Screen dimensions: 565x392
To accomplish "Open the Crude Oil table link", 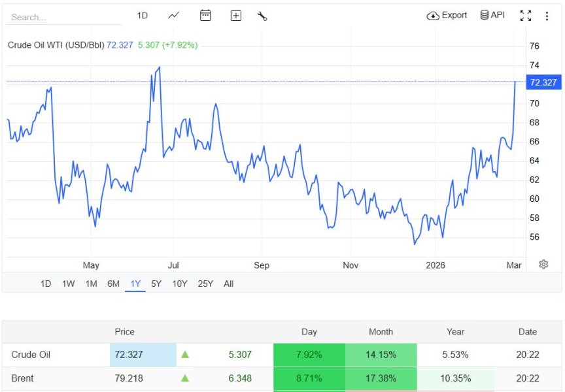I will [31, 355].
